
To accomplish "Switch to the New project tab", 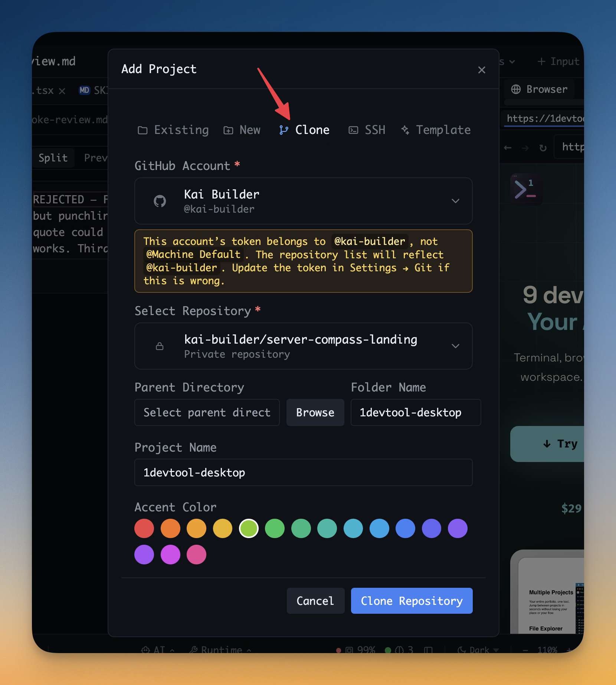I will [x=242, y=130].
